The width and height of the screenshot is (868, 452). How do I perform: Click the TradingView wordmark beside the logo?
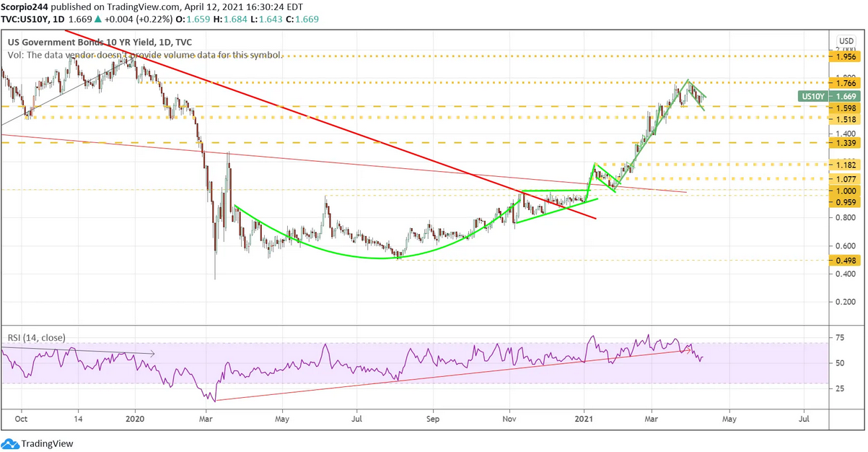point(47,444)
